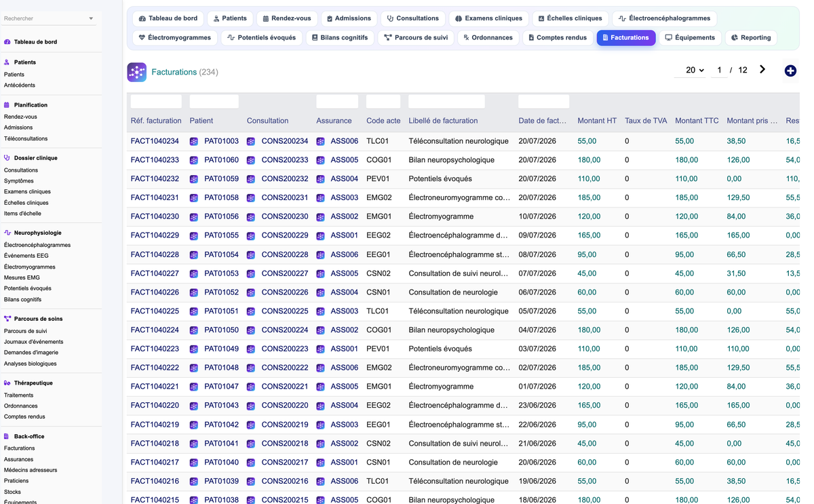This screenshot has height=504, width=814.
Task: Open the Parcours de suivi tab
Action: (x=416, y=37)
